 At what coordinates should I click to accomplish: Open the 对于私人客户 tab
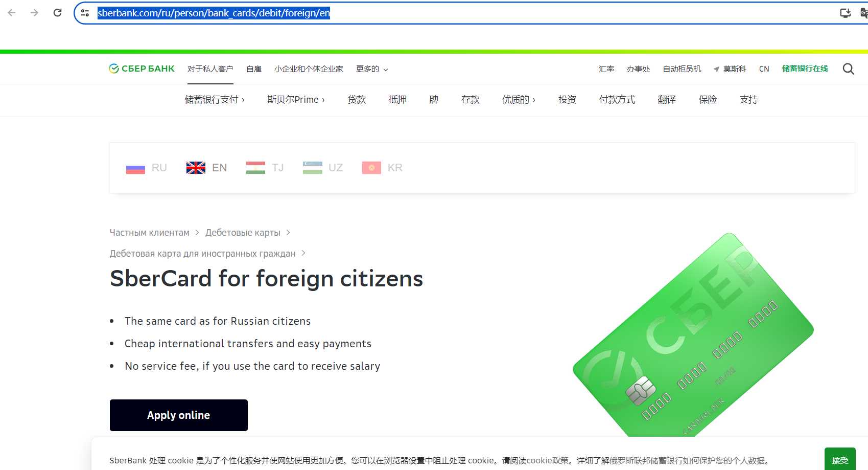point(210,69)
